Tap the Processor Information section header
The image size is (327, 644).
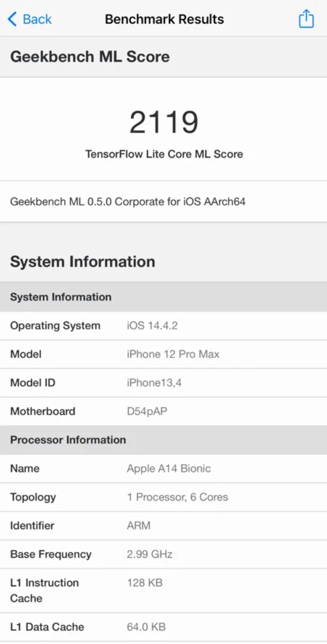point(68,440)
